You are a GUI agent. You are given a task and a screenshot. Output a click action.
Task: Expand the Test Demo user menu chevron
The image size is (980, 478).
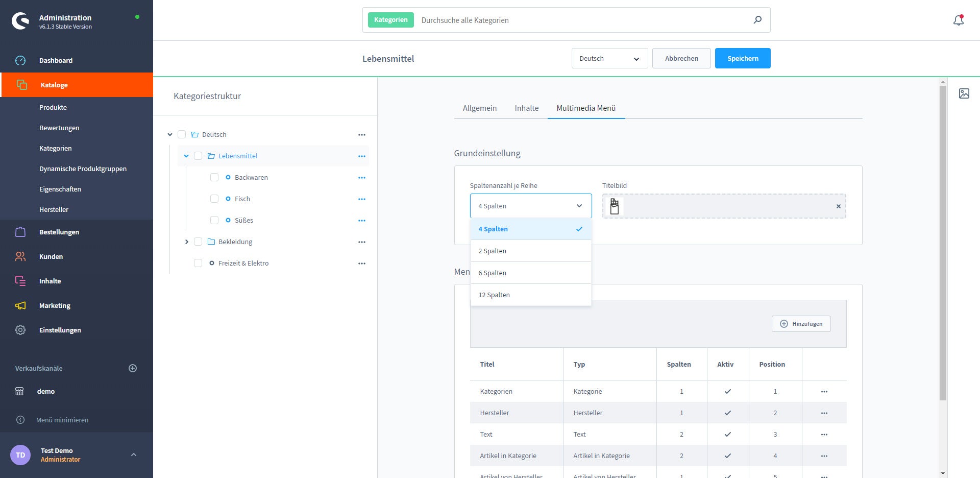tap(134, 455)
